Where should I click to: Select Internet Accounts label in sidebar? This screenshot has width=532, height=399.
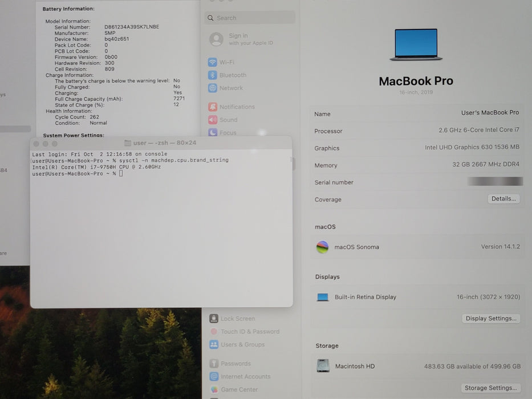pyautogui.click(x=246, y=376)
